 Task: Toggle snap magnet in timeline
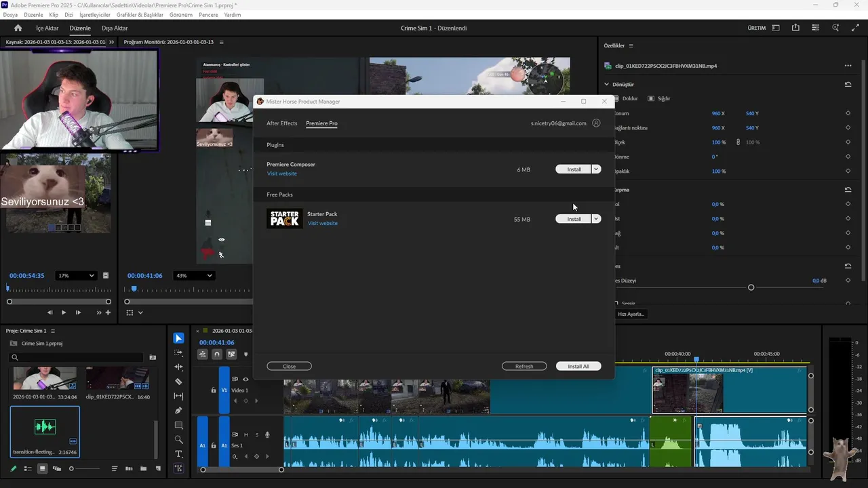(x=217, y=354)
